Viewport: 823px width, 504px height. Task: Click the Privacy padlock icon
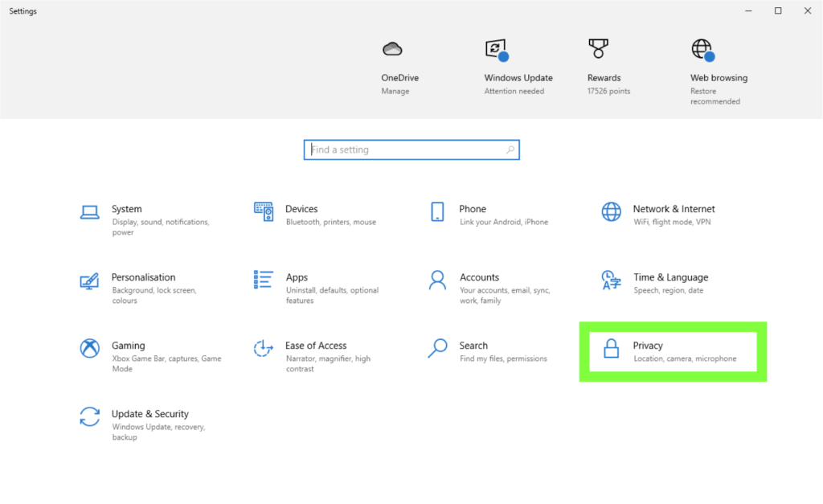coord(611,348)
